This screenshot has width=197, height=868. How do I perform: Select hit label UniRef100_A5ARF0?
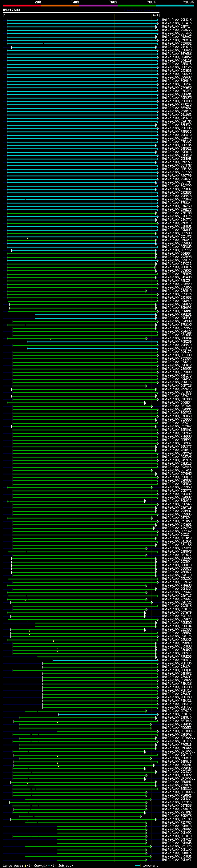coord(176,111)
